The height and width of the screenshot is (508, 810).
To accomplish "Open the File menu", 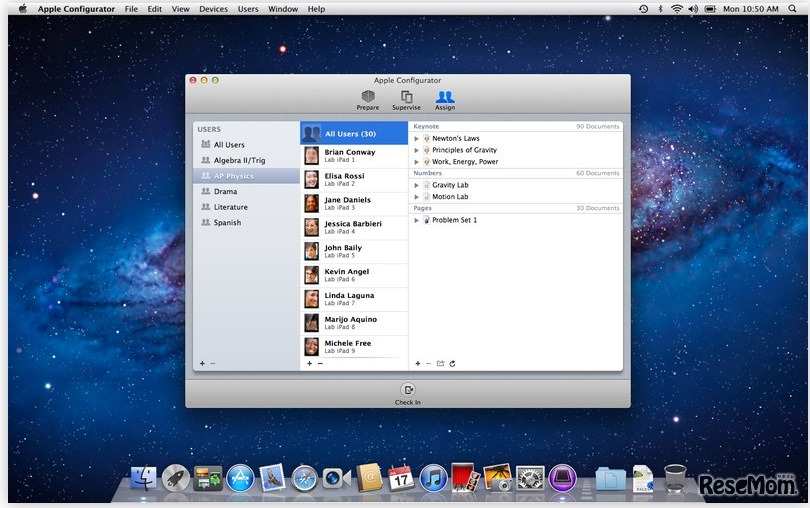I will click(131, 9).
